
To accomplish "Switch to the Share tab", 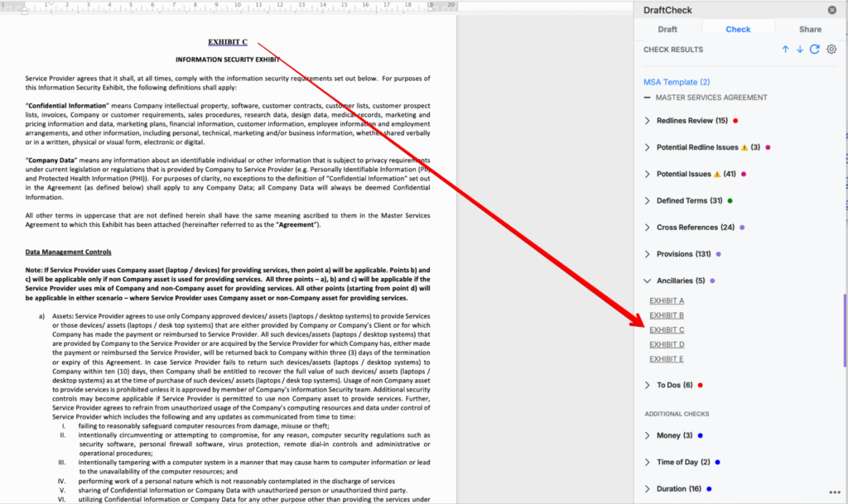I will [x=810, y=29].
